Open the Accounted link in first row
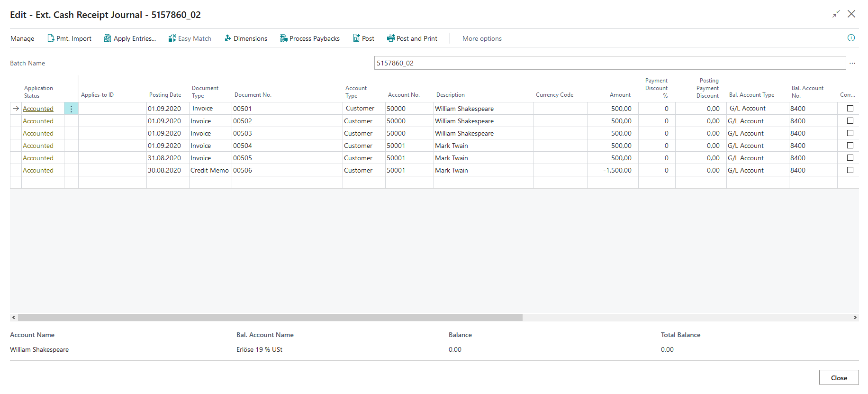Screen dimensions: 868x394 (x=38, y=109)
